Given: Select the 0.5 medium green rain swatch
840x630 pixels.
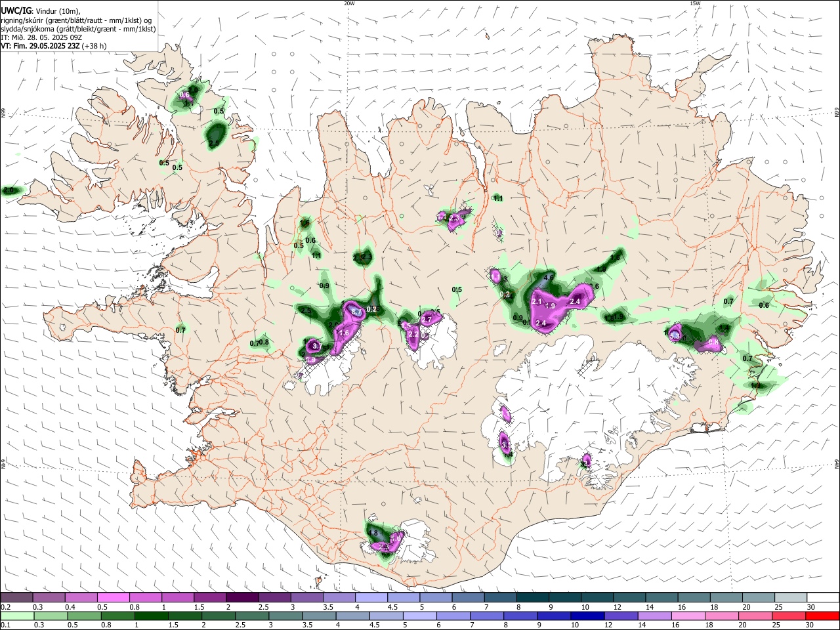Looking at the screenshot, I should 84,616.
